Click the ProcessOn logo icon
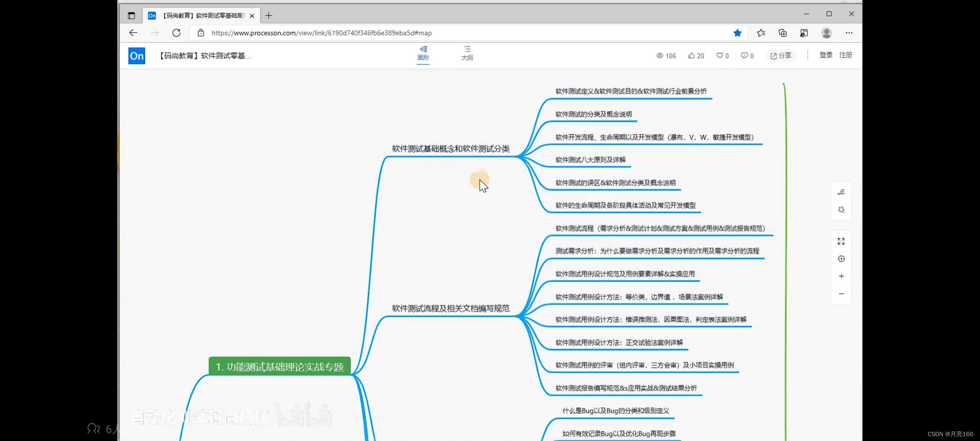 137,56
